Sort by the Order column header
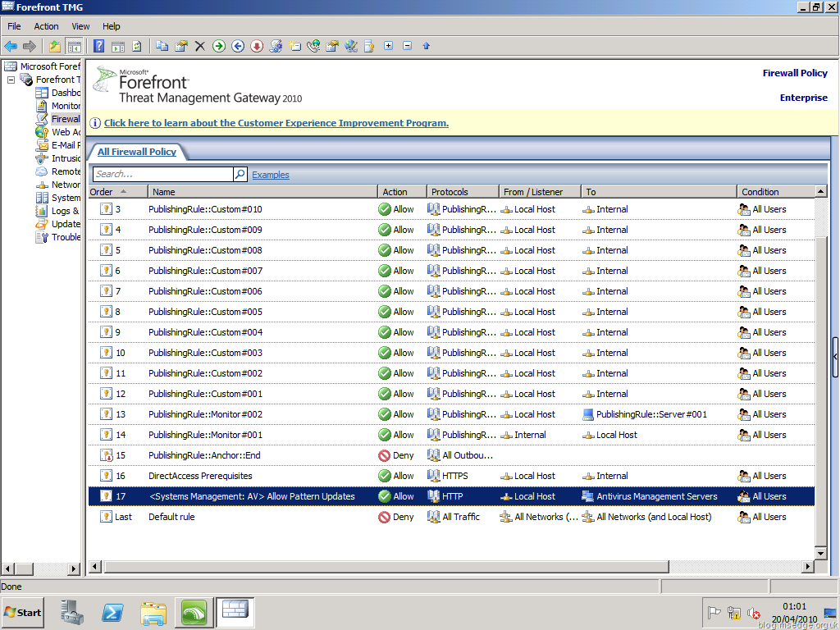Screen dimensions: 840x630 pyautogui.click(x=117, y=192)
